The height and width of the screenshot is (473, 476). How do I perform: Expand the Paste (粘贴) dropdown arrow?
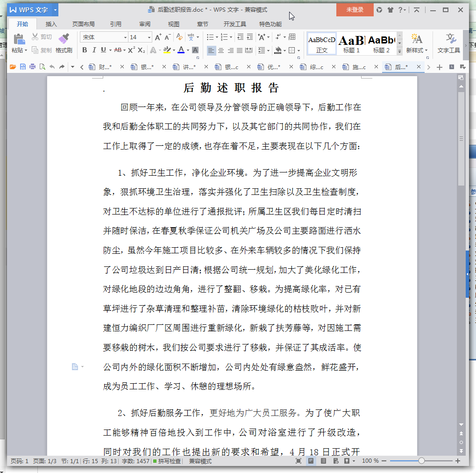(26, 50)
